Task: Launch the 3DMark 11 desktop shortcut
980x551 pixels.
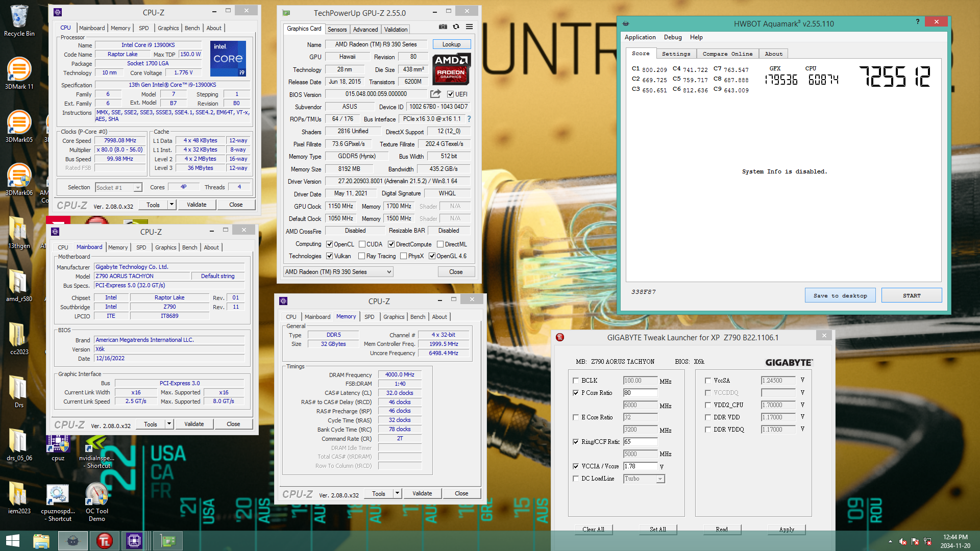Action: pyautogui.click(x=19, y=73)
